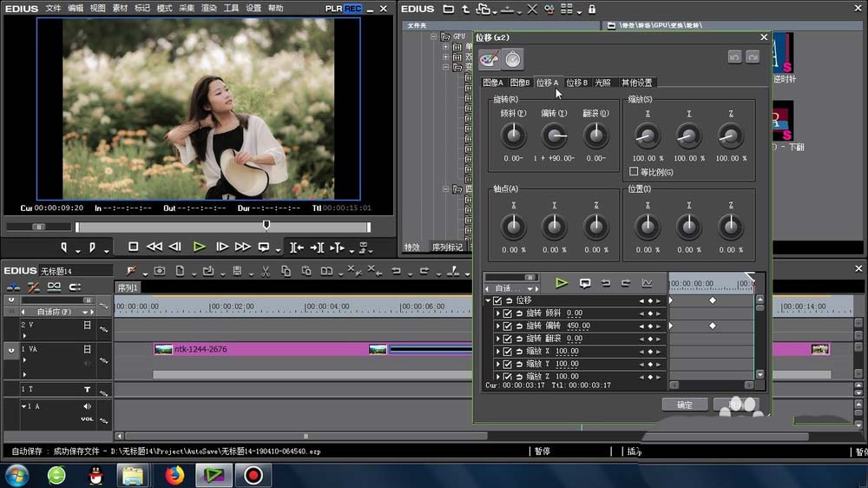Expand the 2 V track
The image size is (868, 488).
[24, 336]
